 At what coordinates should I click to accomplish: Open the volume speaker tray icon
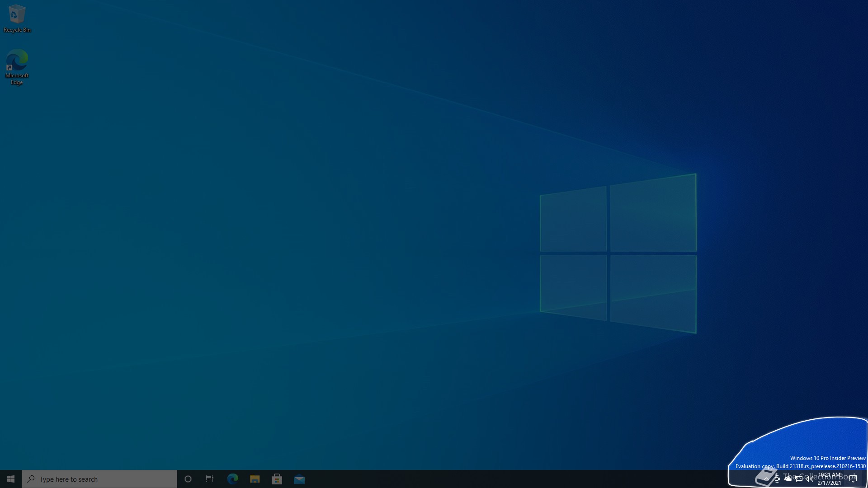(x=810, y=479)
